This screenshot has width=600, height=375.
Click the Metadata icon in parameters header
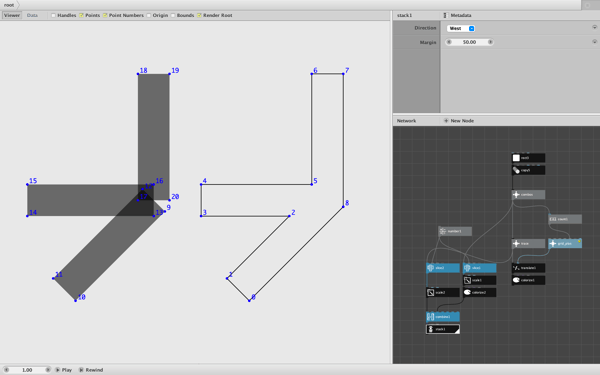point(445,15)
